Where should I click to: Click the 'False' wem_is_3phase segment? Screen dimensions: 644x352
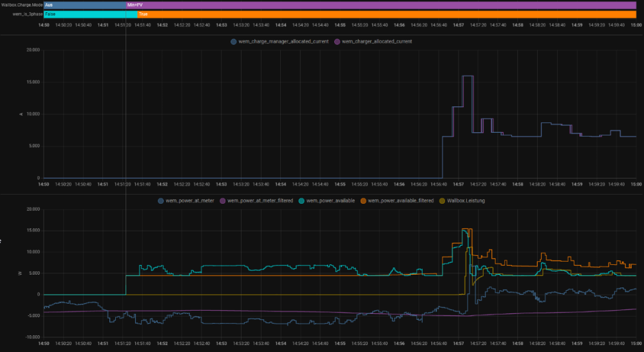[90, 14]
